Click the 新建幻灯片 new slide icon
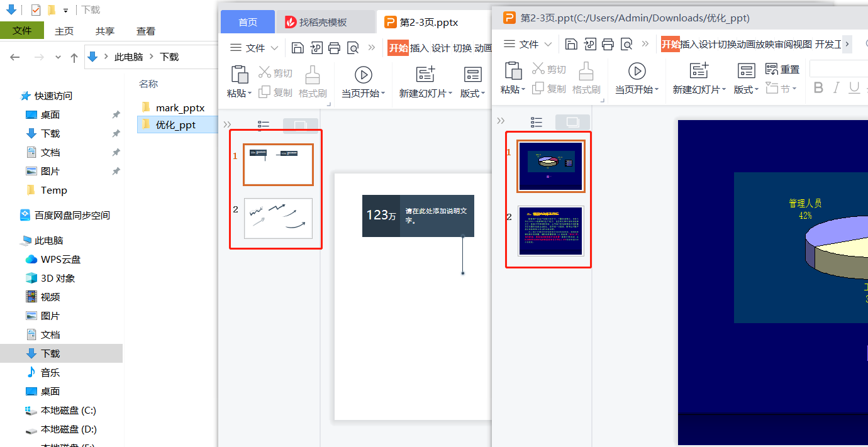The height and width of the screenshot is (447, 868). click(x=697, y=79)
